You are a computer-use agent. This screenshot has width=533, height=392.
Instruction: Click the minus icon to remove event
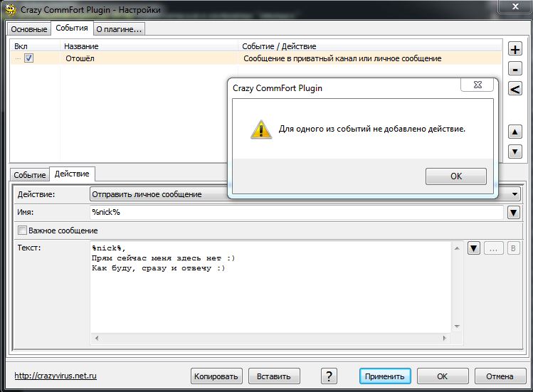click(515, 69)
